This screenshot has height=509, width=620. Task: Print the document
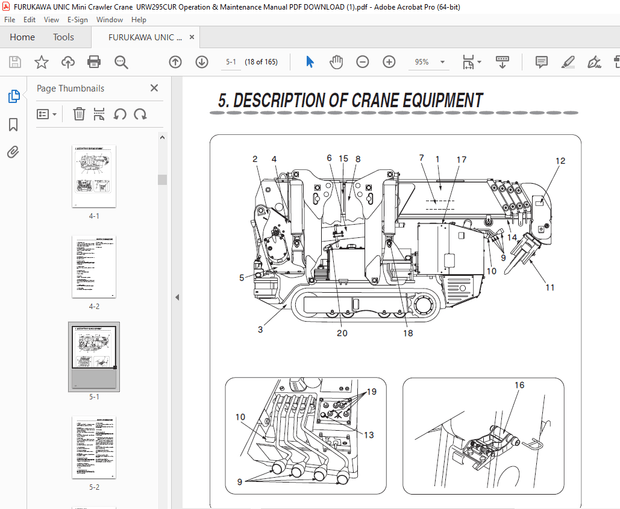click(94, 62)
